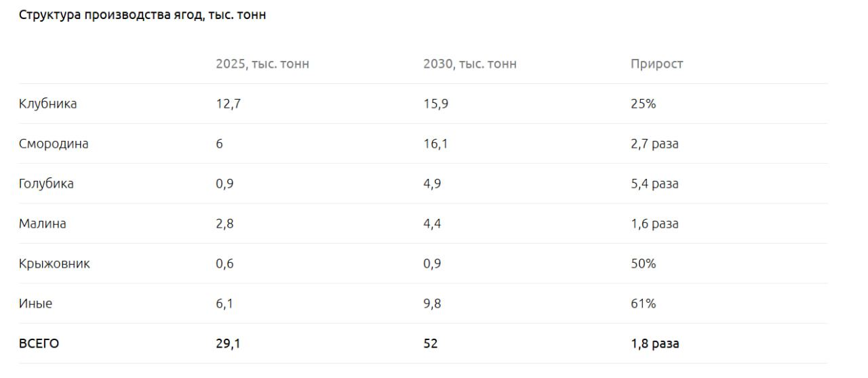The width and height of the screenshot is (868, 378).
Task: Click the 'Прирост' column header
Action: (x=656, y=64)
